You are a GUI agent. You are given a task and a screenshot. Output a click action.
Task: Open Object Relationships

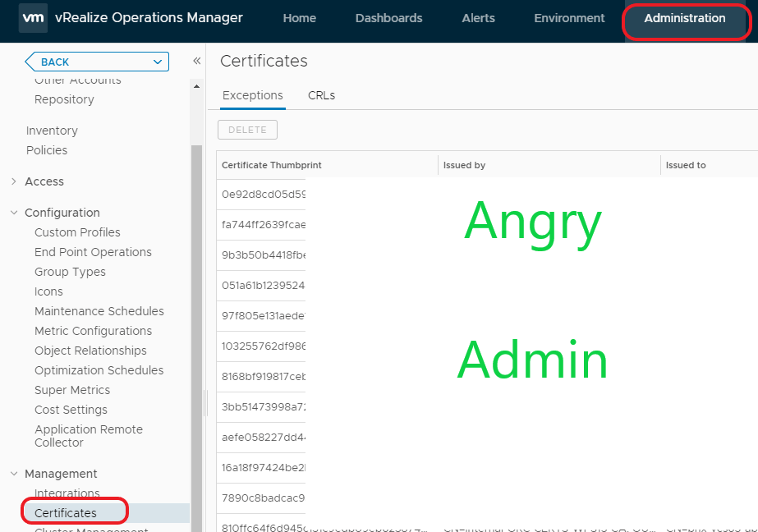pyautogui.click(x=90, y=351)
